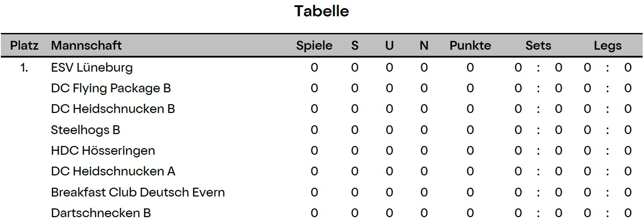Click the S wins column header

tap(355, 46)
